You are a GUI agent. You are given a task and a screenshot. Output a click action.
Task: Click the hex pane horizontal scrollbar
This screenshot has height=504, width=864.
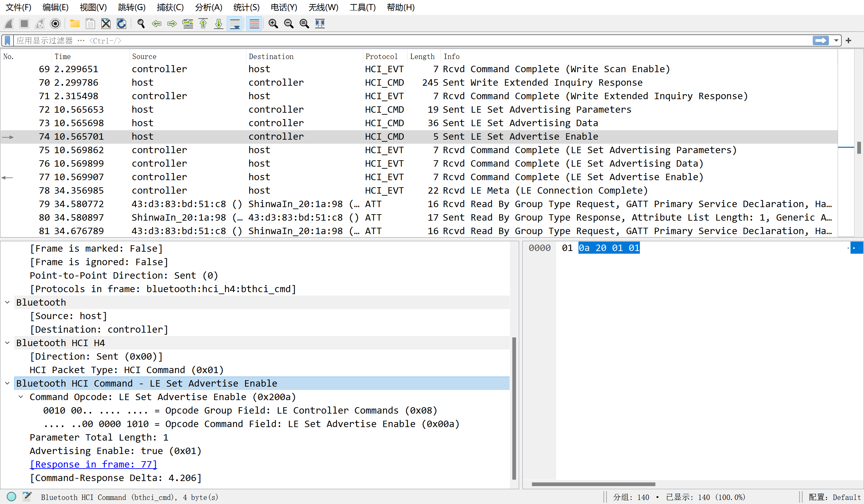point(593,484)
